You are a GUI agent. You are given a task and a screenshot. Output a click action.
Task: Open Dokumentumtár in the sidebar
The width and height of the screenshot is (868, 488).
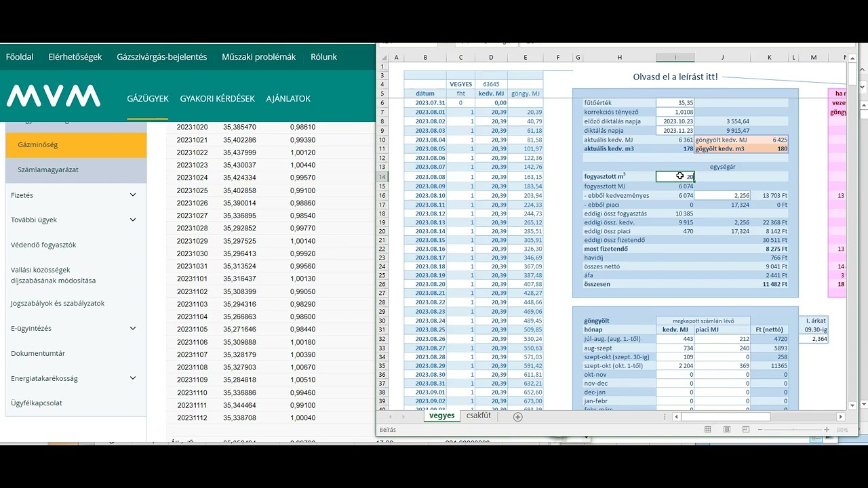tap(38, 353)
